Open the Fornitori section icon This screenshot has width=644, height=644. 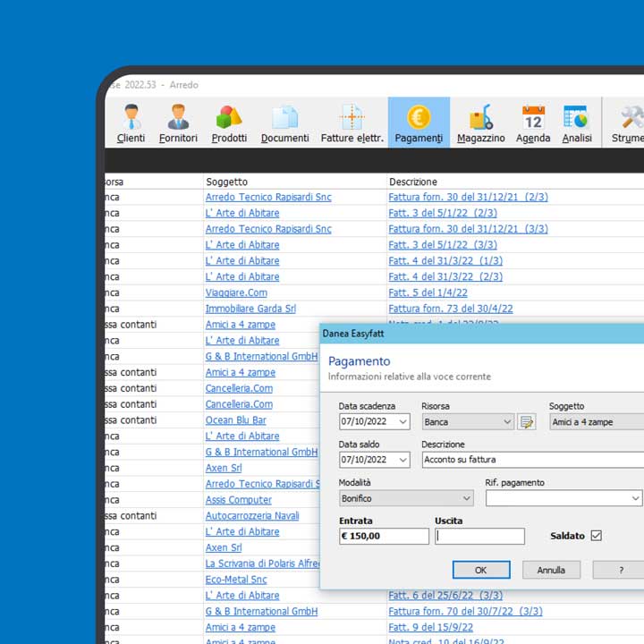[178, 117]
